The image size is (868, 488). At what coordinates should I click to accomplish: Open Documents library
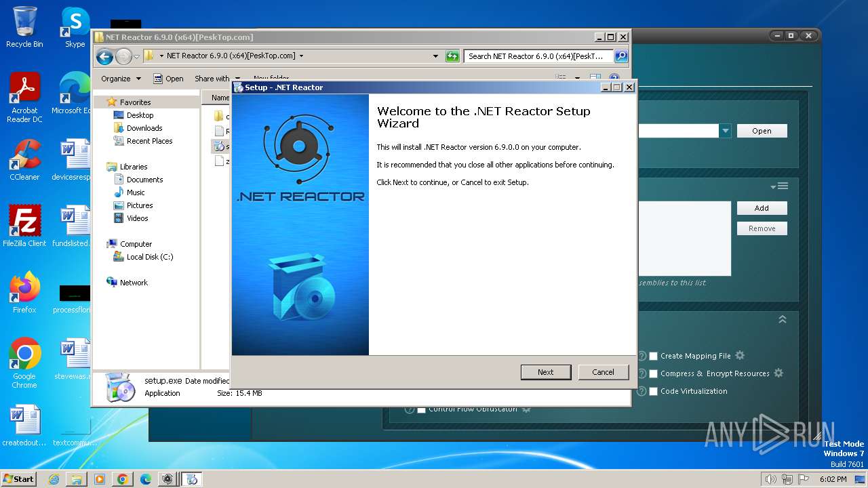144,180
